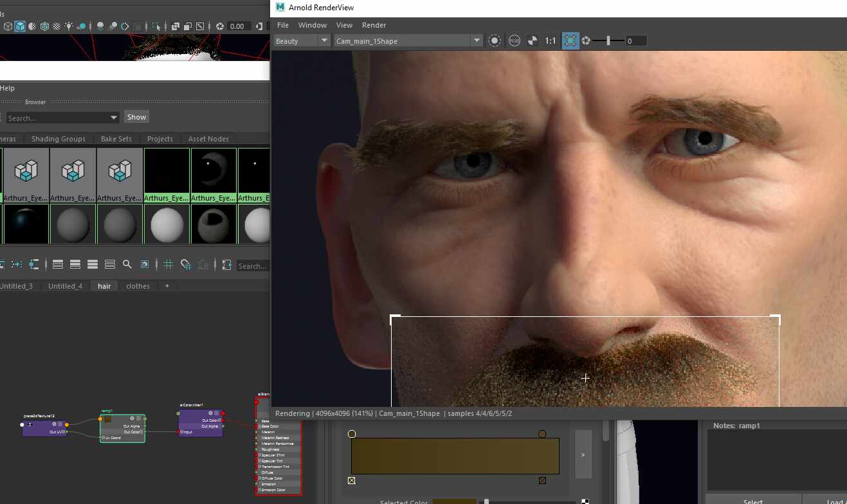
Task: Adjust the exposure slider in RenderView toolbar
Action: 608,40
